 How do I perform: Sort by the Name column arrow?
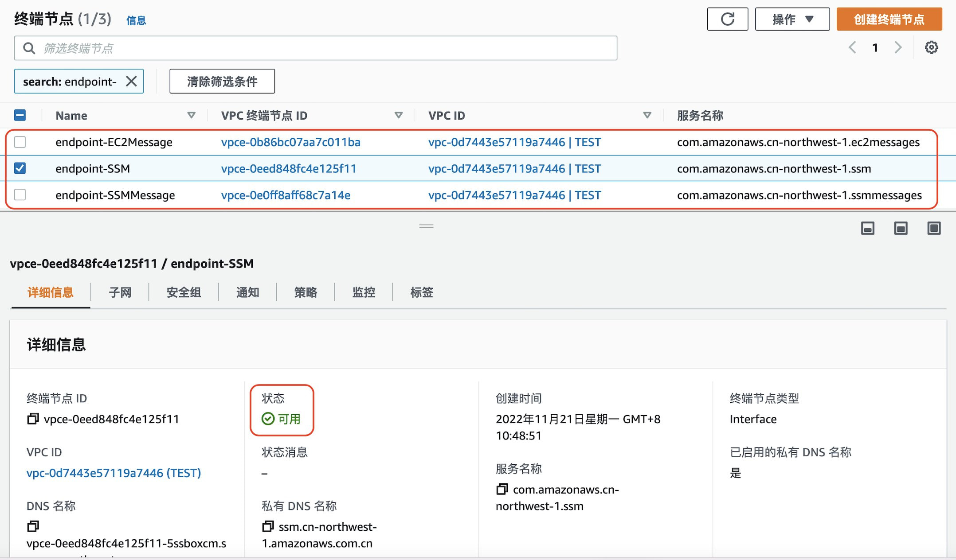tap(191, 115)
